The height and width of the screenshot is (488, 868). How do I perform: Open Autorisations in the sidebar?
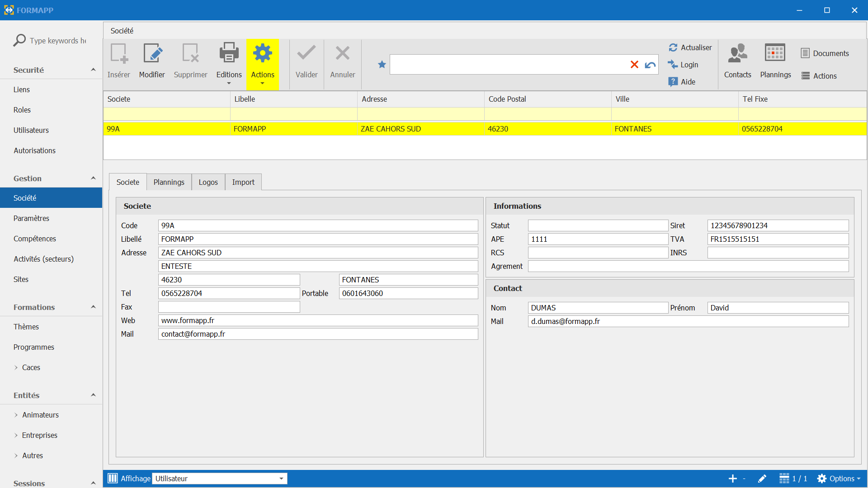tap(51, 150)
